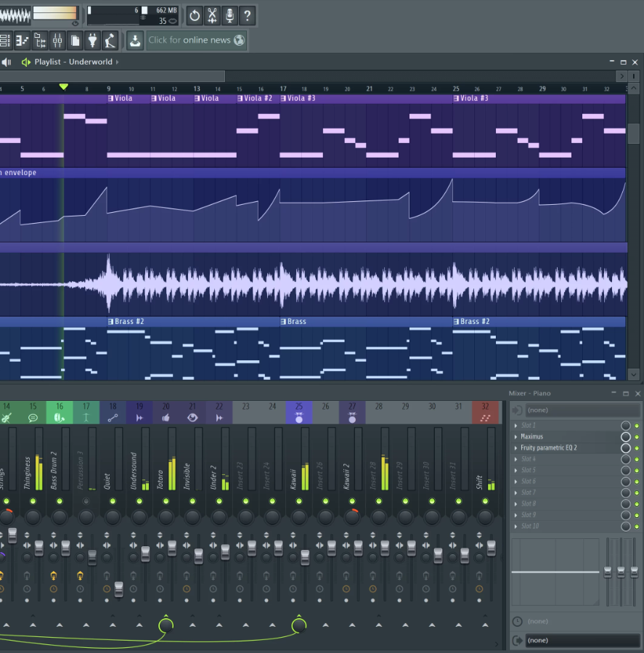Screen dimensions: 644x653
Task: Select mixer track 28 header
Action: (x=379, y=413)
